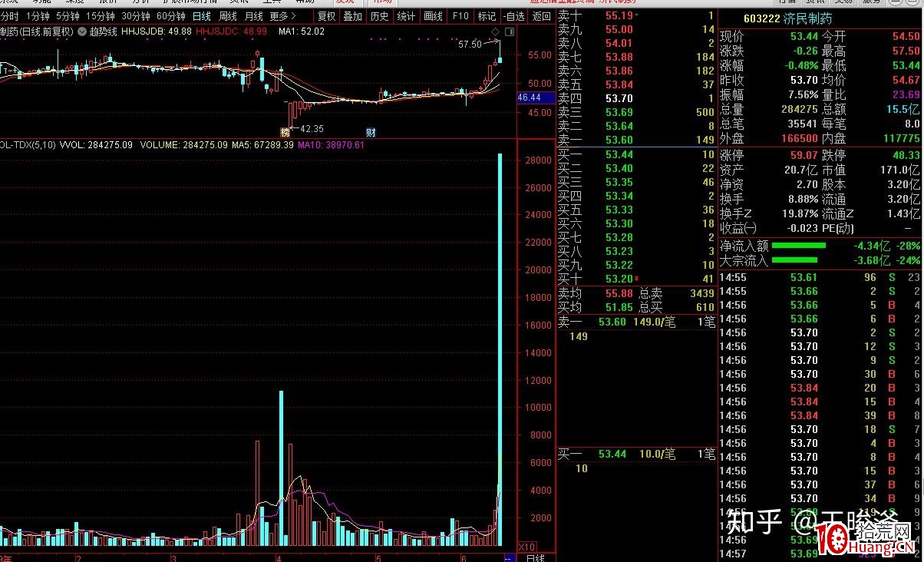Click the 卖均 value 55.88

point(619,293)
